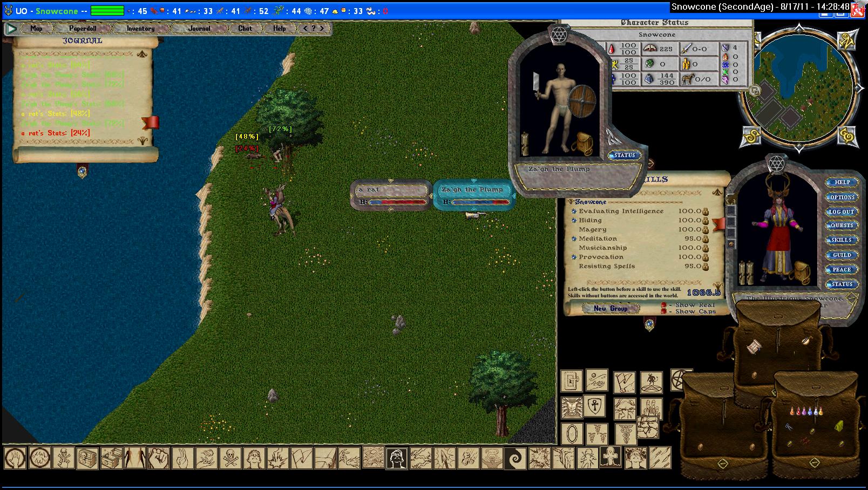The height and width of the screenshot is (490, 868).
Task: Activate the highlighted face spell icon
Action: (396, 459)
